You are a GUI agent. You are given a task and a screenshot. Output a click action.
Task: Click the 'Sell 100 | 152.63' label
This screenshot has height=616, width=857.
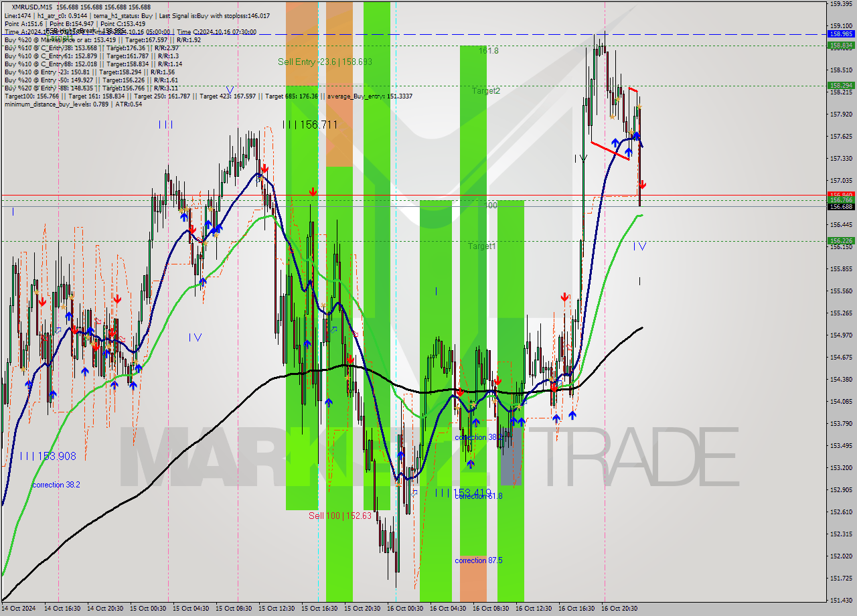(x=339, y=516)
